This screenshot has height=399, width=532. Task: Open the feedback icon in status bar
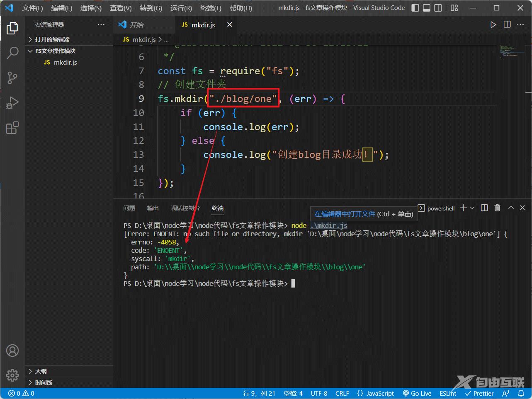point(505,394)
